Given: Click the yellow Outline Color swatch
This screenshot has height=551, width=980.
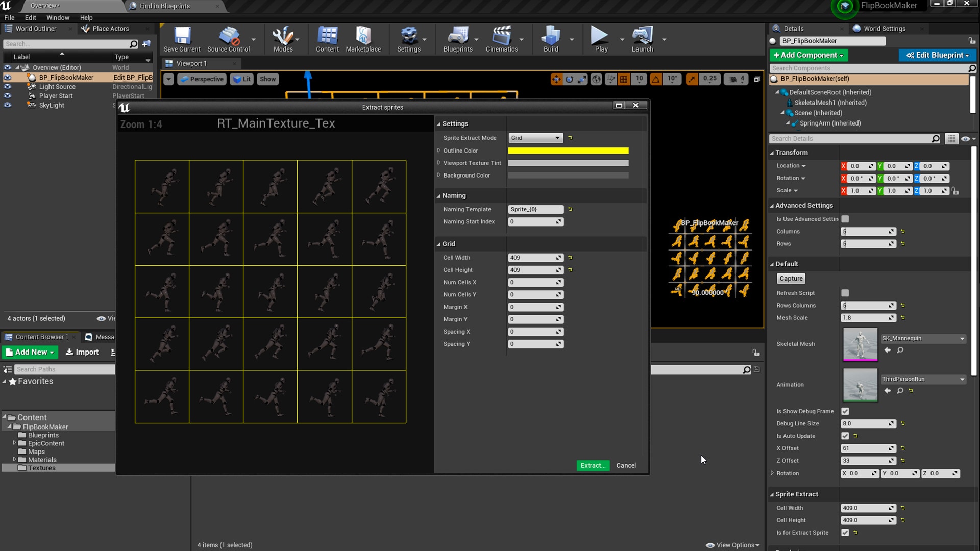Looking at the screenshot, I should pyautogui.click(x=568, y=151).
